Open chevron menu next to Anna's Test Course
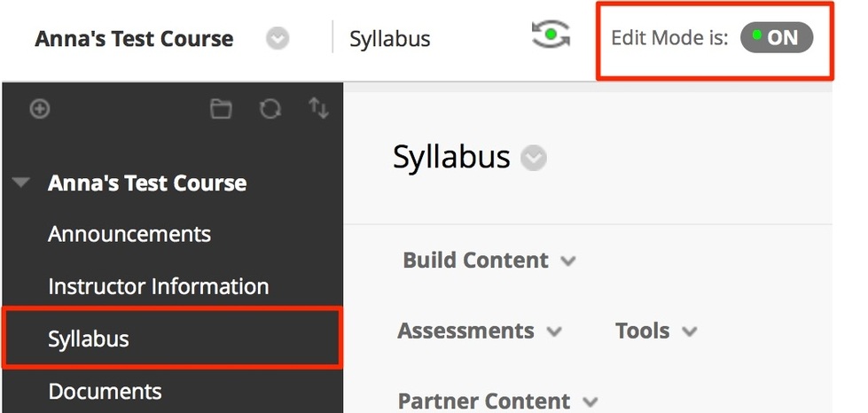Image resolution: width=868 pixels, height=413 pixels. [x=278, y=39]
